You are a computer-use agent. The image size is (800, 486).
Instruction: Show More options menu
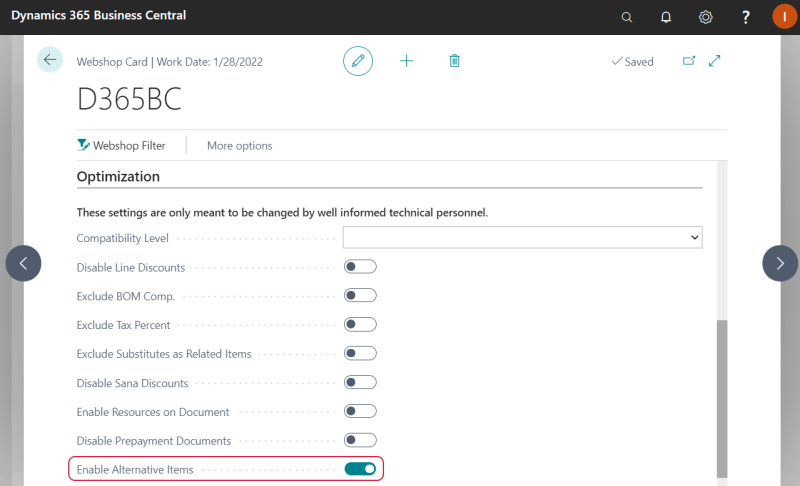tap(239, 145)
